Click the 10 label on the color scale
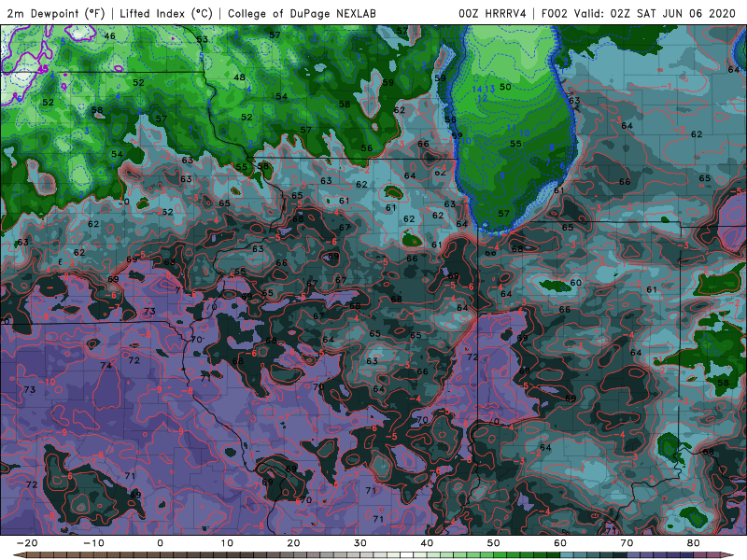Image resolution: width=747 pixels, height=560 pixels. 227,543
